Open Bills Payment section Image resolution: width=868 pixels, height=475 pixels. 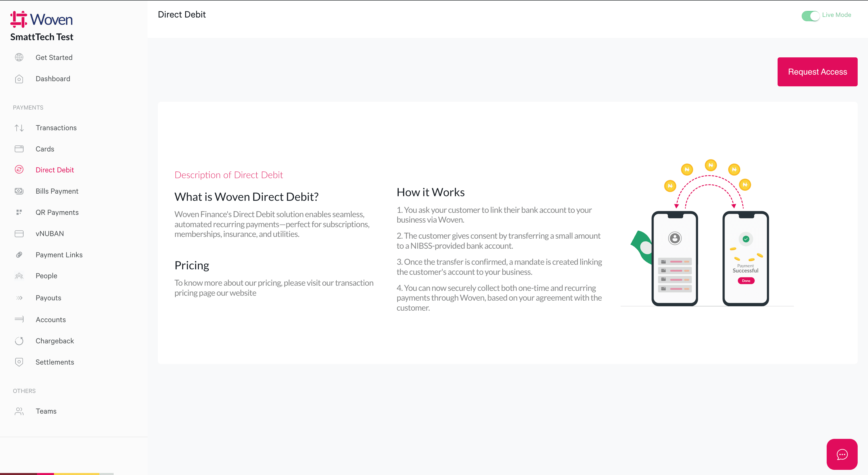pyautogui.click(x=57, y=191)
